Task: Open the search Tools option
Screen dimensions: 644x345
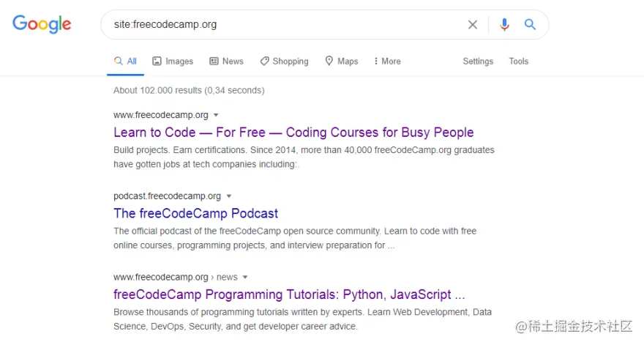Action: tap(518, 62)
